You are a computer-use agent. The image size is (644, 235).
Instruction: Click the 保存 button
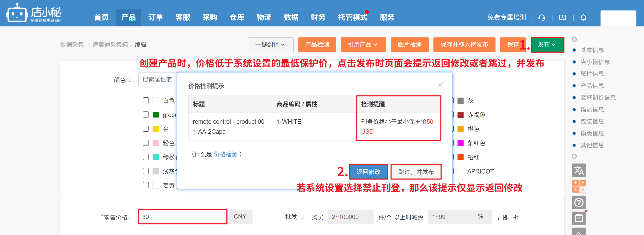(x=513, y=45)
